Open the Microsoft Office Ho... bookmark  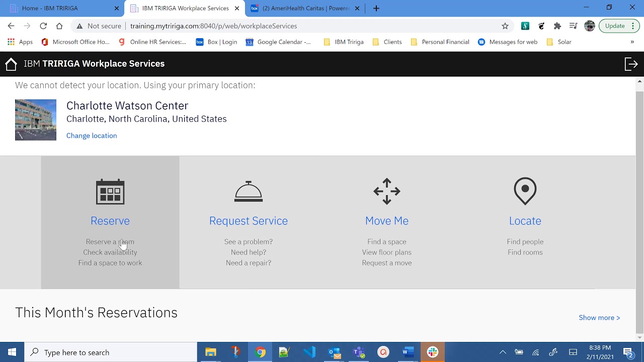(x=75, y=42)
